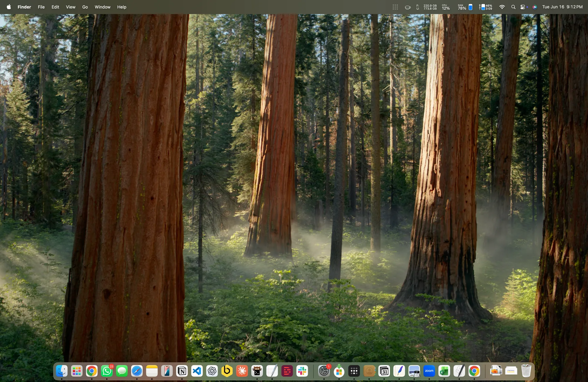The width and height of the screenshot is (588, 382).
Task: Launch ChatGPT from the dock
Action: tap(212, 371)
